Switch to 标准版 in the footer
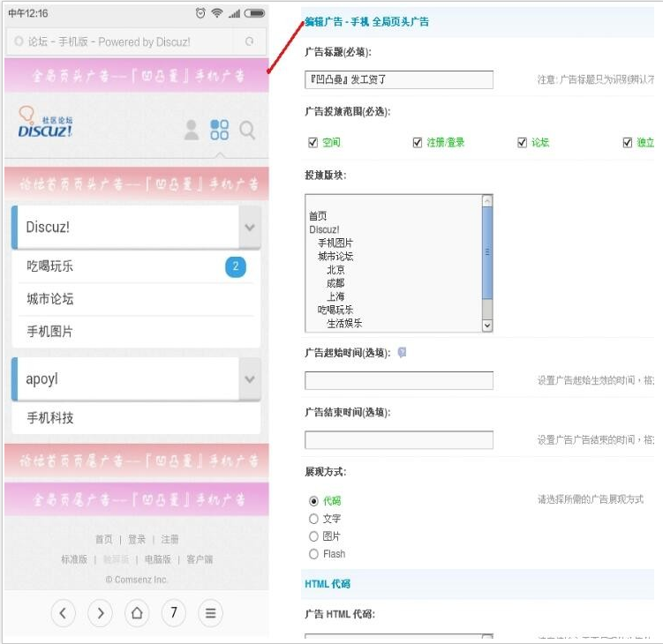 [74, 559]
